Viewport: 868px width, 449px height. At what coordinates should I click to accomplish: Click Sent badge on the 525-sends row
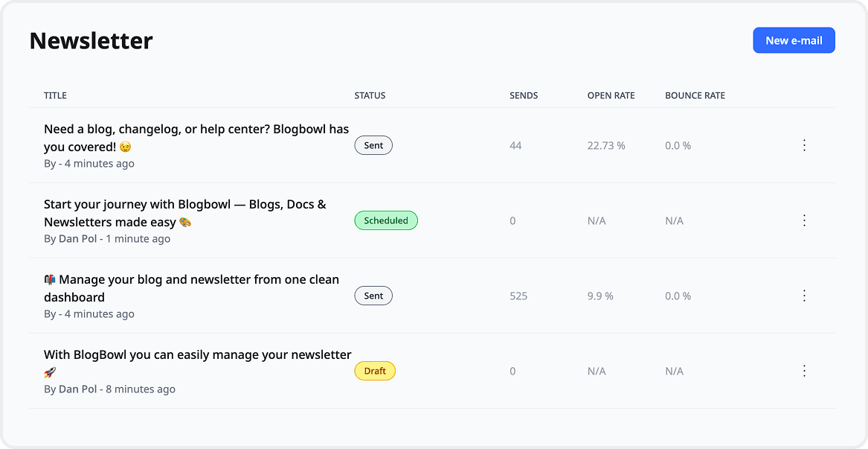pos(373,296)
